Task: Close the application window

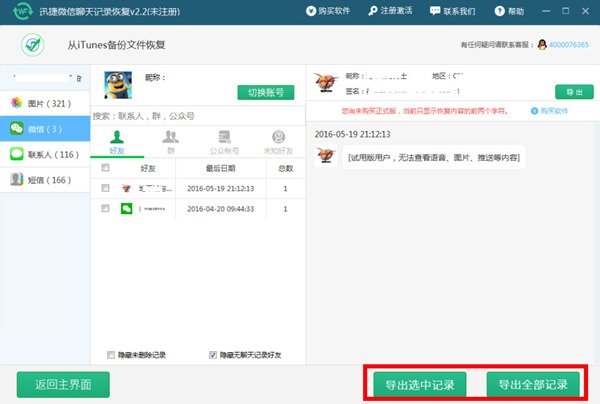Action: click(585, 11)
